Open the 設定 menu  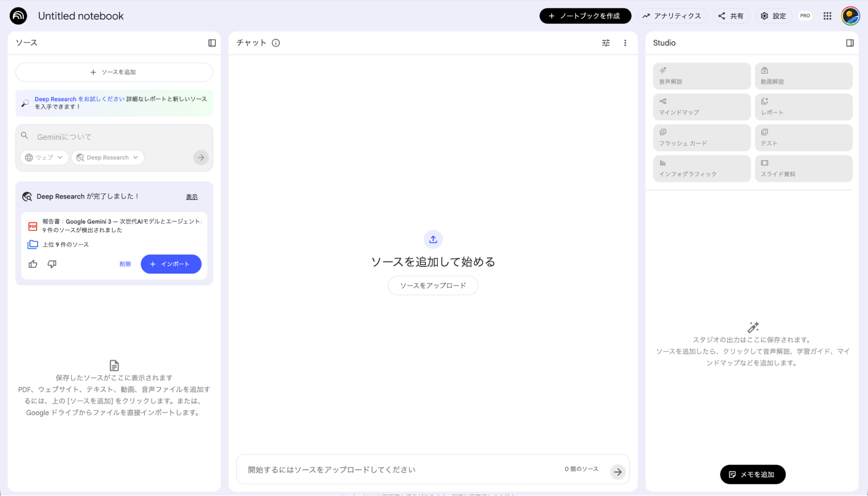click(x=773, y=16)
